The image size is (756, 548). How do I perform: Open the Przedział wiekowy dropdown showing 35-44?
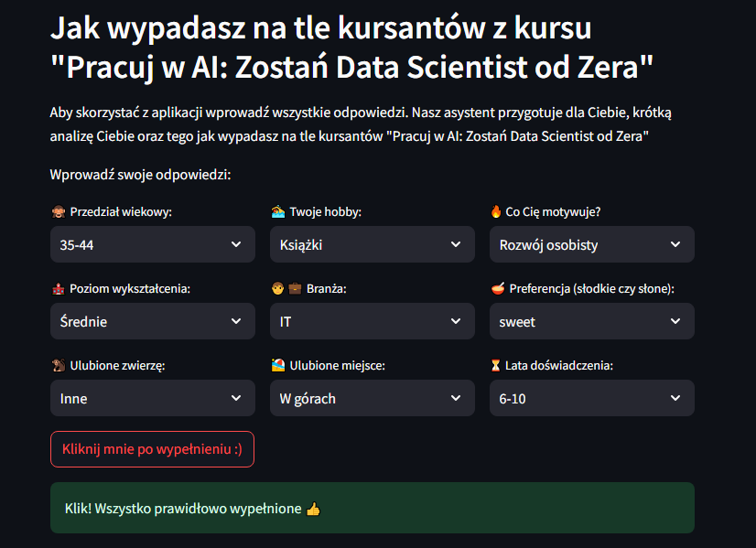(x=152, y=243)
